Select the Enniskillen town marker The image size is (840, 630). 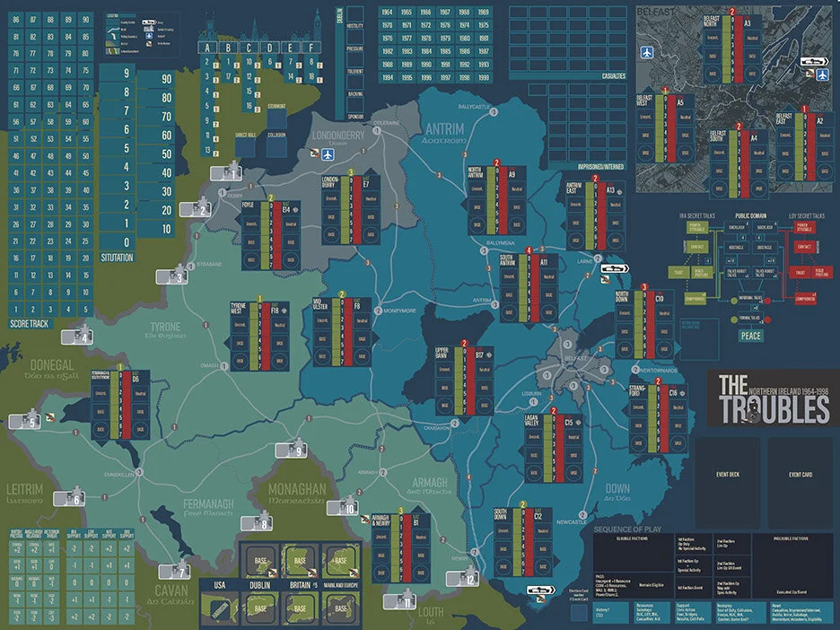point(139,472)
